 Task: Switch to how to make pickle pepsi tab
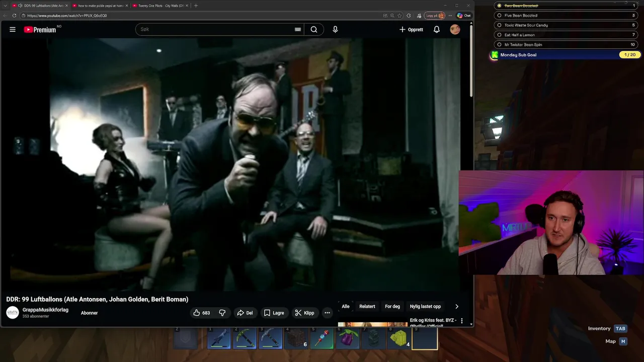(x=101, y=6)
